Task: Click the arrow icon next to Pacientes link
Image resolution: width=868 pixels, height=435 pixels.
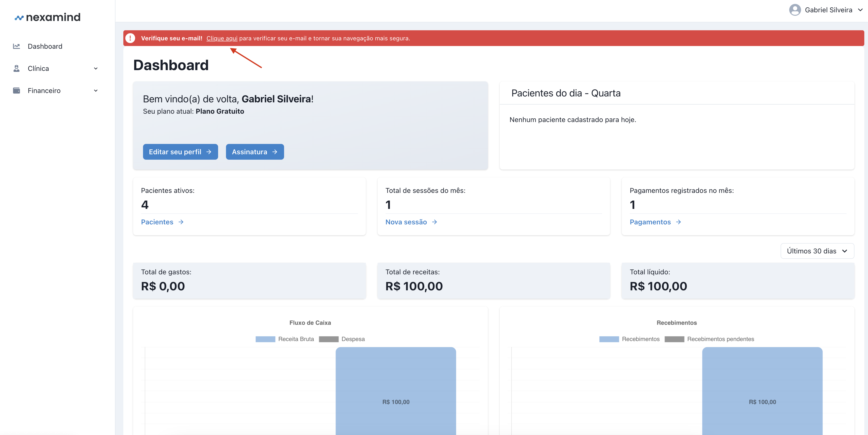Action: (x=181, y=222)
